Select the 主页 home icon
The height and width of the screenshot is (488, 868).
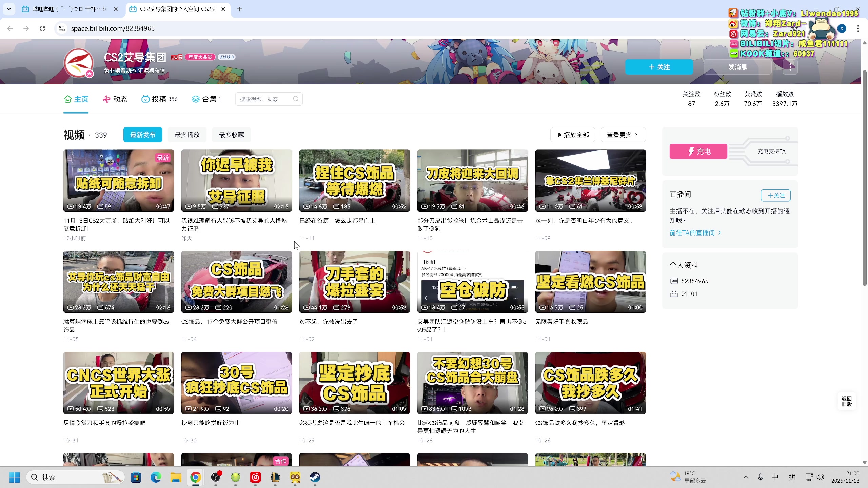tap(67, 99)
